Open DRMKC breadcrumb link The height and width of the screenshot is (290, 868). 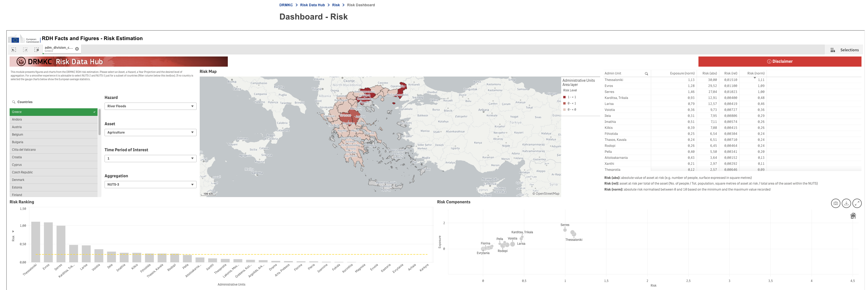286,5
